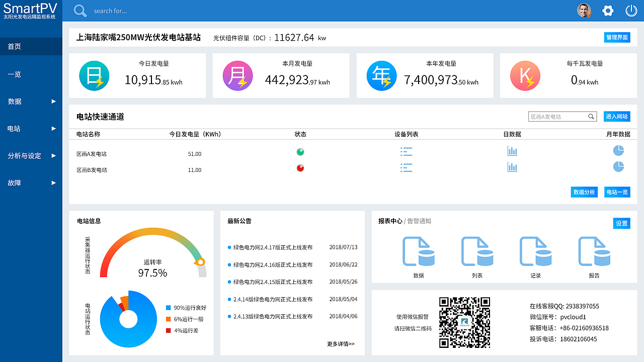Open the device list icon for 区画A发电站
The width and height of the screenshot is (644, 362).
pyautogui.click(x=406, y=150)
